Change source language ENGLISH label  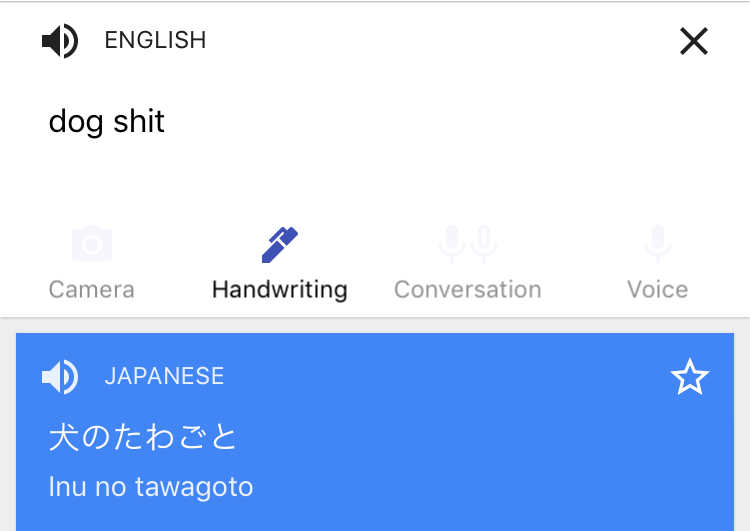tap(155, 40)
